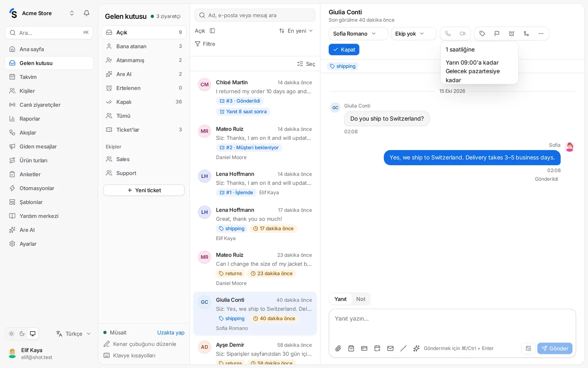Click the Gönder send button
The image size is (588, 368).
[x=555, y=348]
